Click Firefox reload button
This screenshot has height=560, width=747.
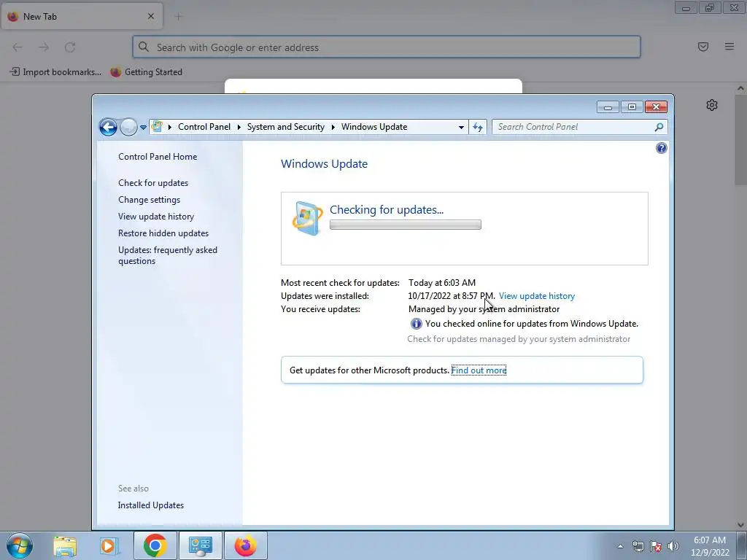pyautogui.click(x=70, y=47)
